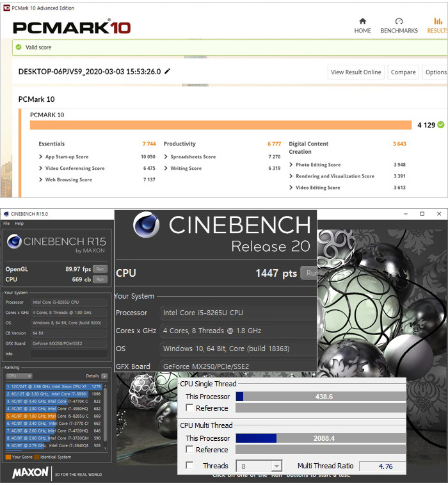Viewport: 448px width, 485px height.
Task: Click the Home icon in PCMark navigation
Action: tap(363, 22)
